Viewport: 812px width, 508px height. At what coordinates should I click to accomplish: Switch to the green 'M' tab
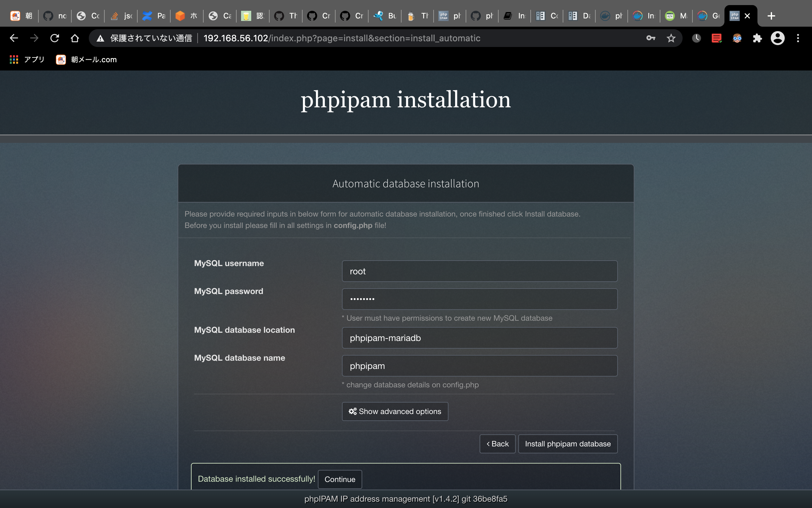(676, 16)
